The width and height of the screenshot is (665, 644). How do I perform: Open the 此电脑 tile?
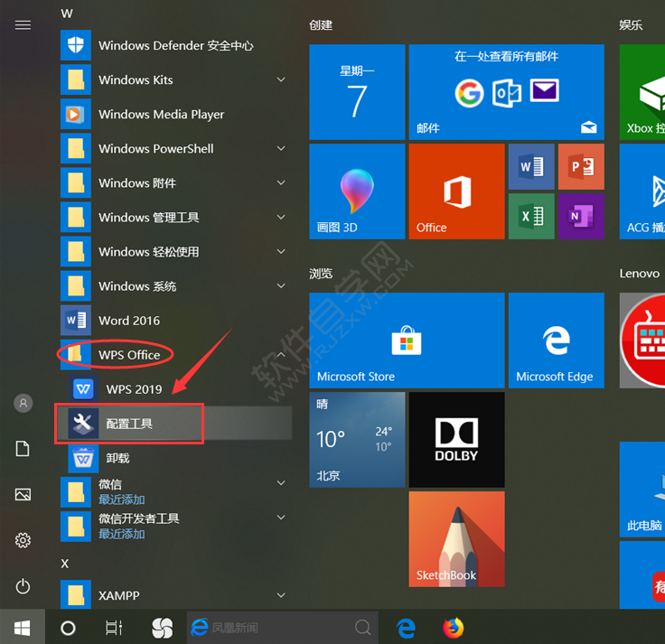pyautogui.click(x=642, y=490)
